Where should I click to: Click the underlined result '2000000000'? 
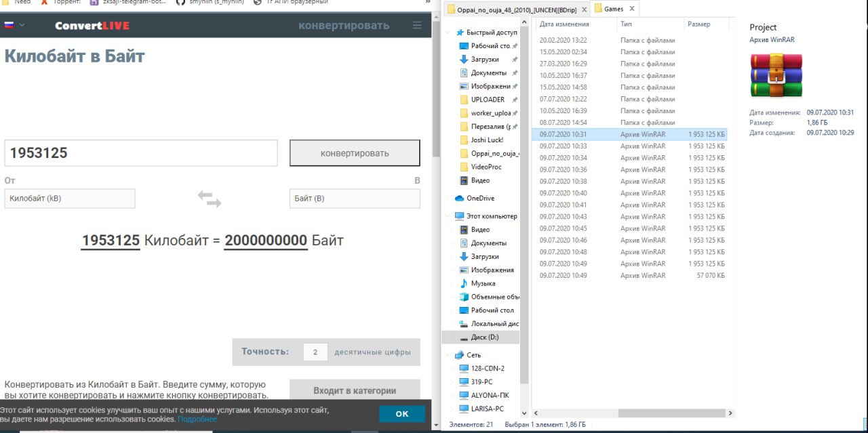pos(266,241)
